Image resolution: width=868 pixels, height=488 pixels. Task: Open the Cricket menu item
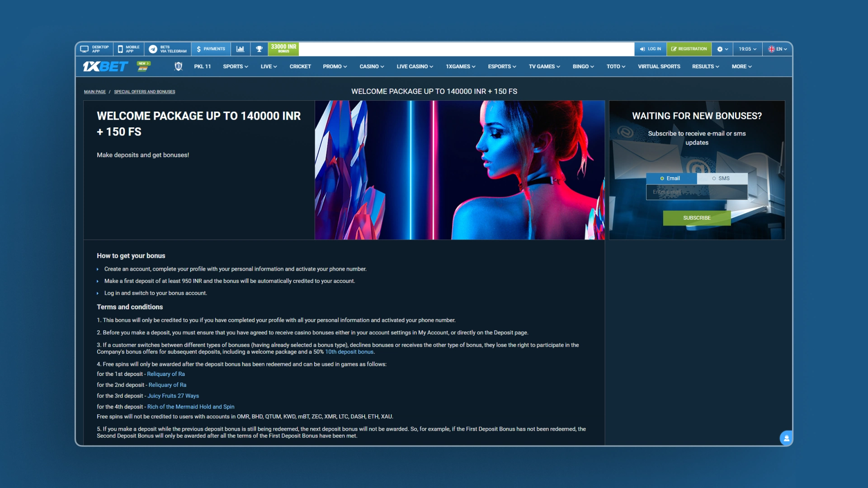(x=300, y=66)
